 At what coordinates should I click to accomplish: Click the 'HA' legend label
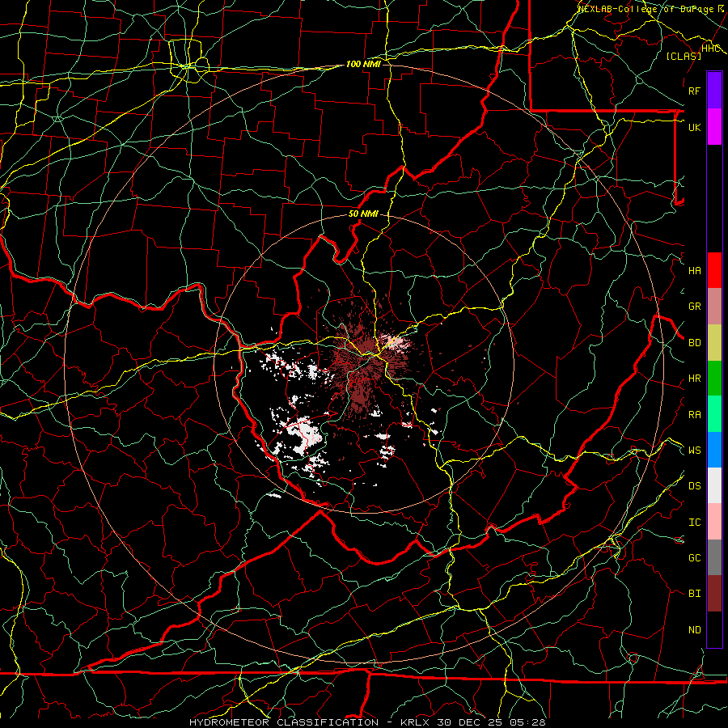(x=695, y=271)
